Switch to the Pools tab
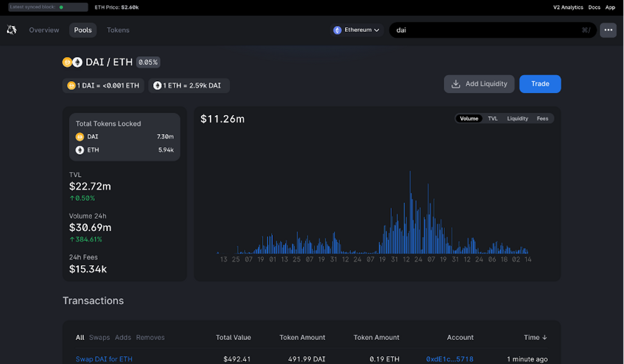The width and height of the screenshot is (624, 364). point(83,30)
